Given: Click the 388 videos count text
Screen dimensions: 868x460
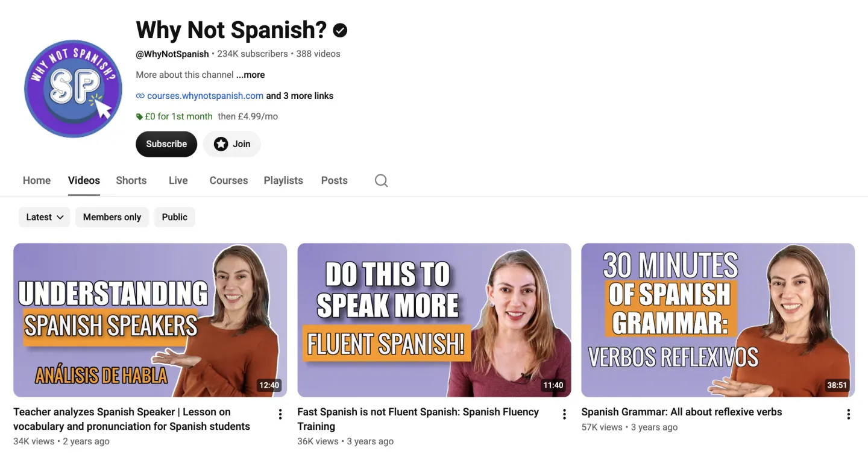Looking at the screenshot, I should [318, 54].
